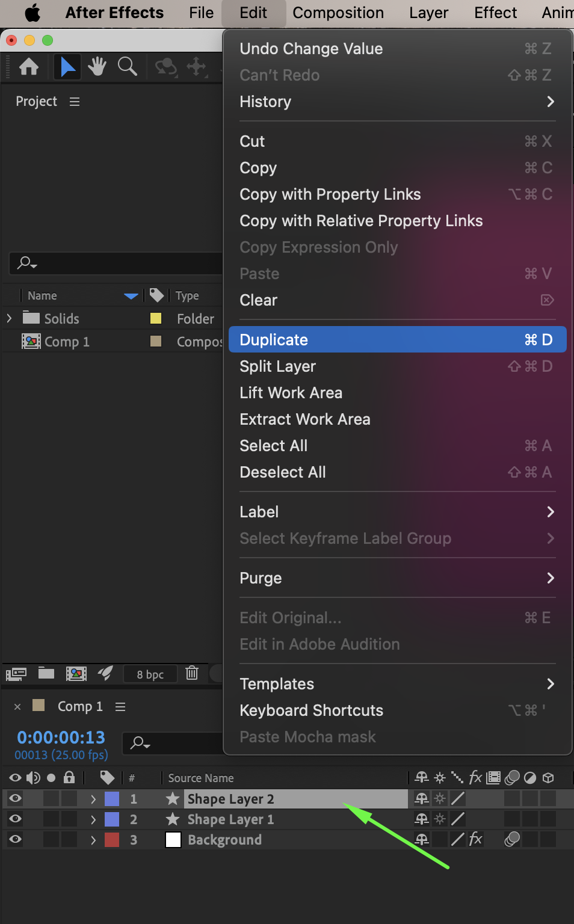
Task: Toggle lock box for Background layer
Action: pyautogui.click(x=69, y=839)
